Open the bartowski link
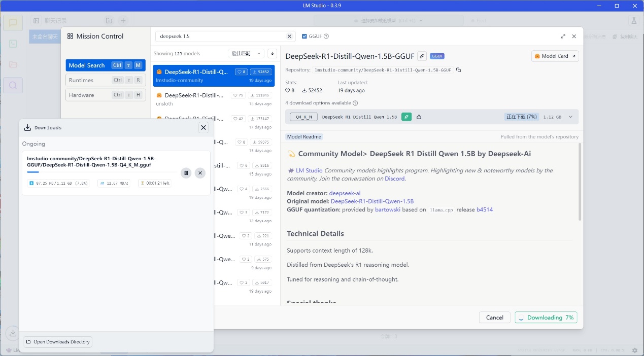Screen dimensions: 644x356 388,209
